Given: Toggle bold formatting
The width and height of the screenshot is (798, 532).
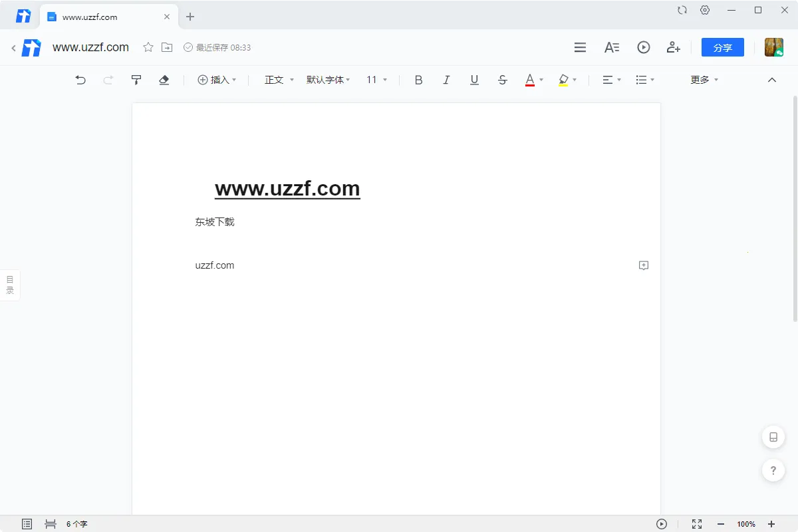Looking at the screenshot, I should coord(418,80).
